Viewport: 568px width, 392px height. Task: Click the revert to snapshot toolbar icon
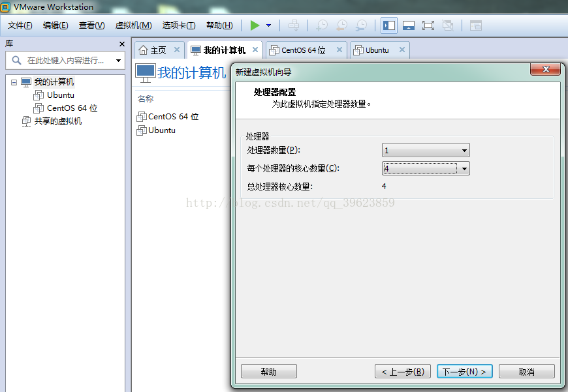point(341,25)
